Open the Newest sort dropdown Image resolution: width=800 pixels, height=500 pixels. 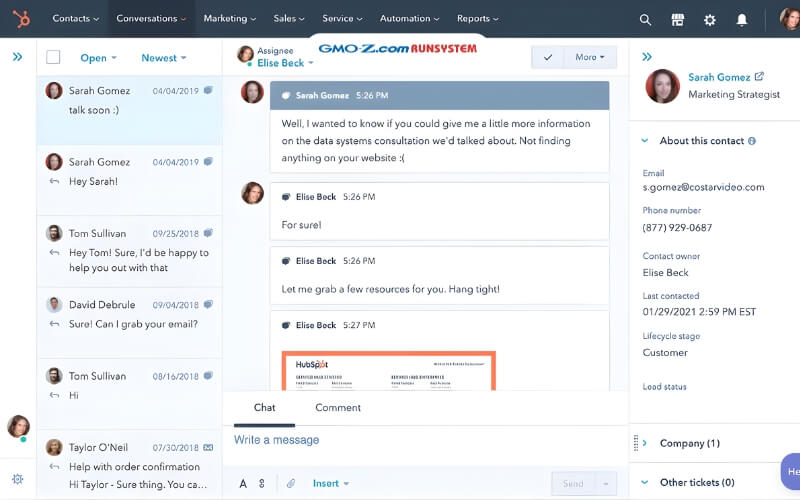point(163,58)
